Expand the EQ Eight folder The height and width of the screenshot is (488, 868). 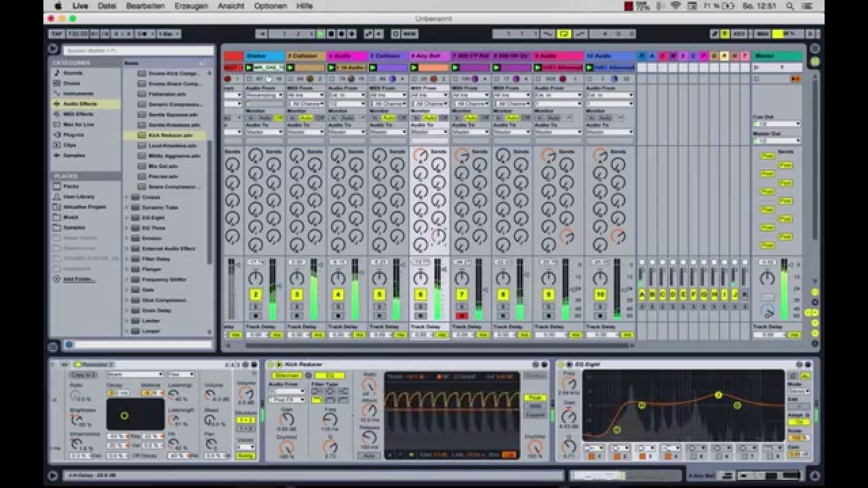click(x=127, y=218)
